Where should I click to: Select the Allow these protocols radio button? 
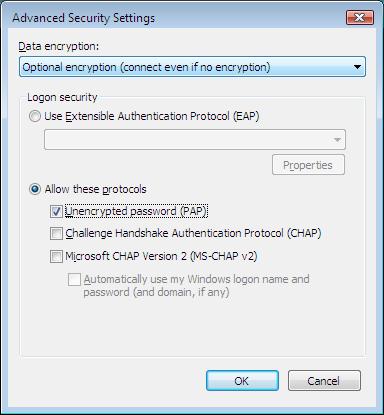pos(35,189)
